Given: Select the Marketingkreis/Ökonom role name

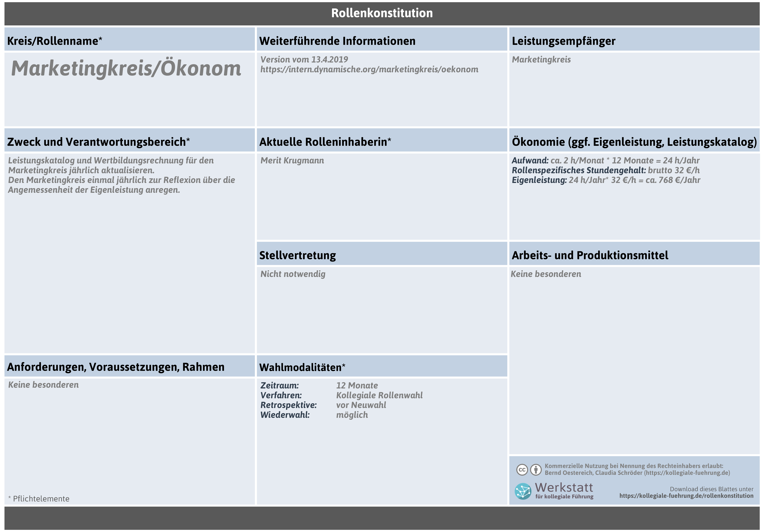Looking at the screenshot, I should 126,68.
